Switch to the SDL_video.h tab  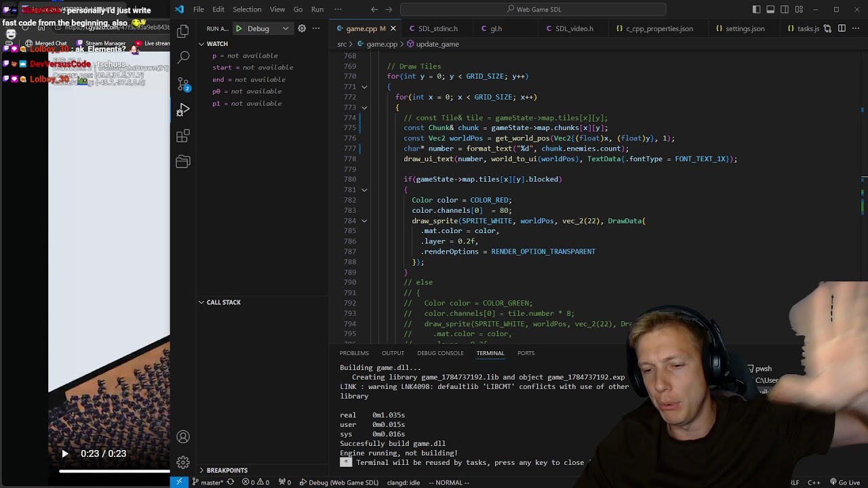tap(574, 28)
